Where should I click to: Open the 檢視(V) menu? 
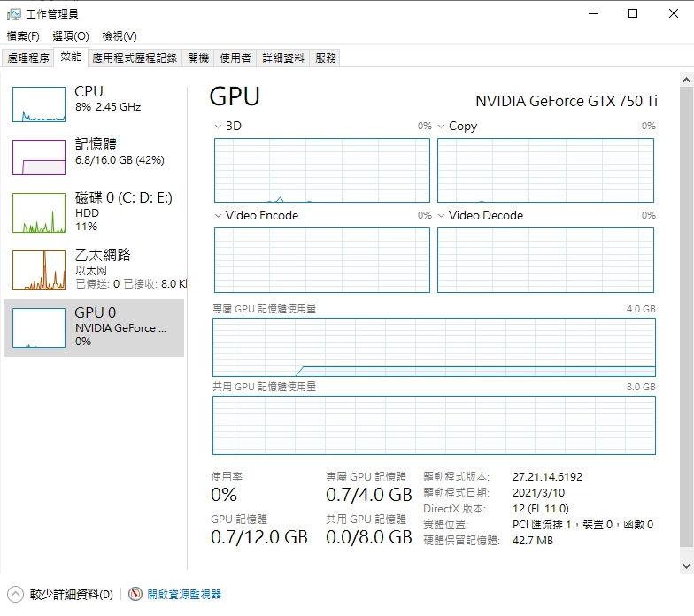(120, 35)
